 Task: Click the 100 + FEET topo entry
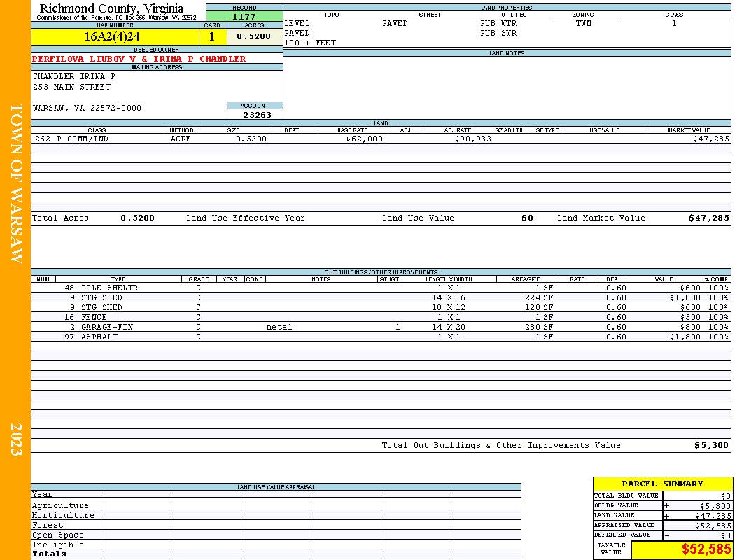(x=310, y=43)
